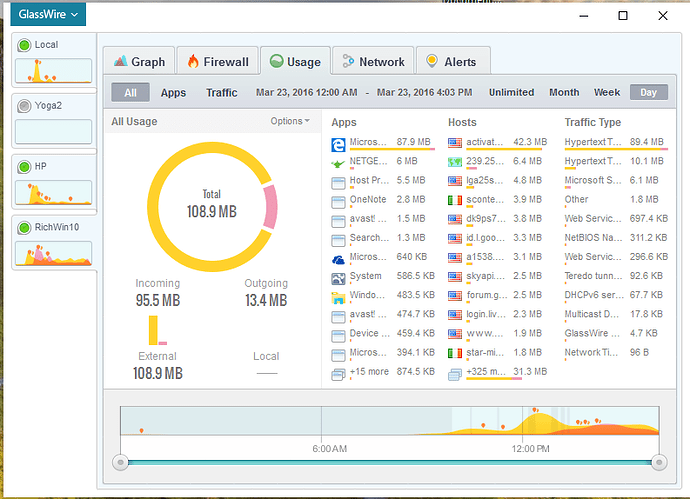Click the NETGEAR genie app icon
The height and width of the screenshot is (499, 690).
click(339, 162)
